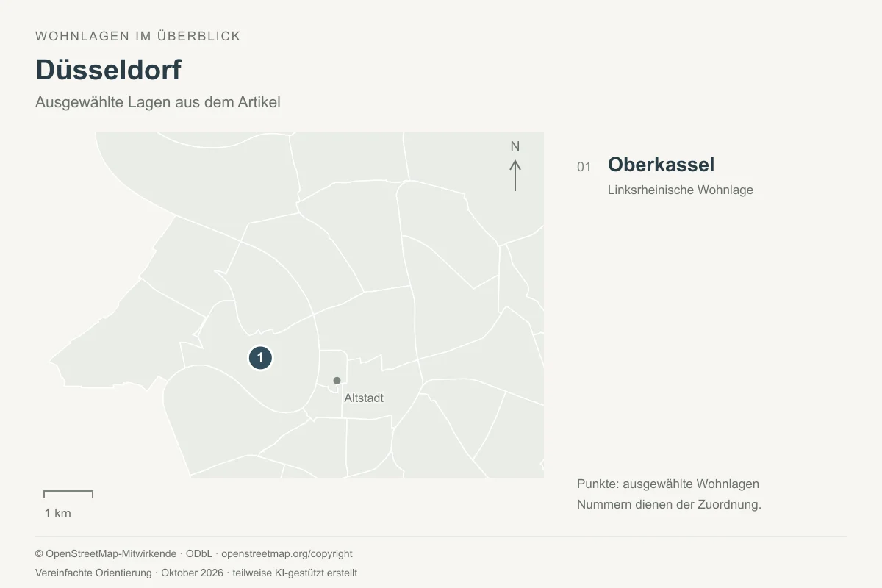Click the OpenStreetMap copyright attribution line

pos(194,553)
